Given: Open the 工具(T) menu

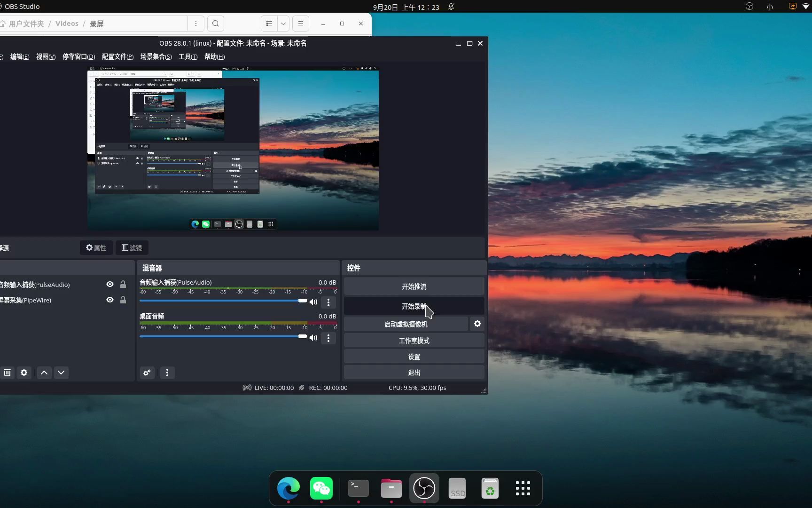Looking at the screenshot, I should coord(187,56).
